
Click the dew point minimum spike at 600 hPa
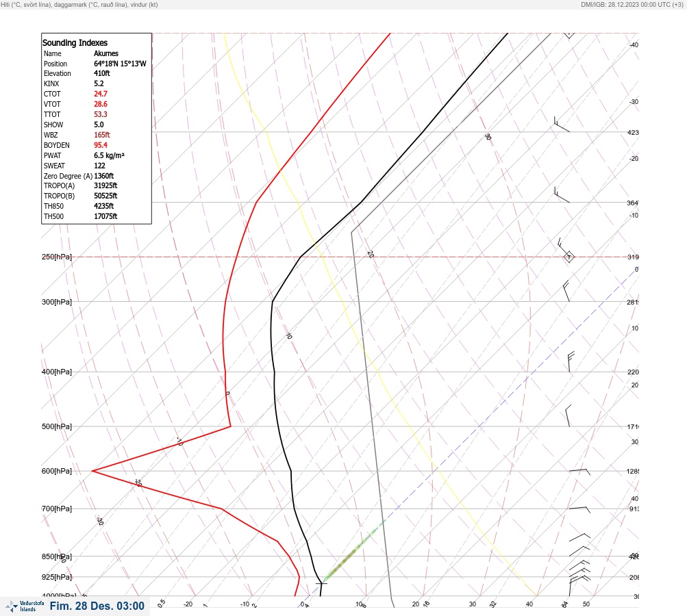coord(93,471)
